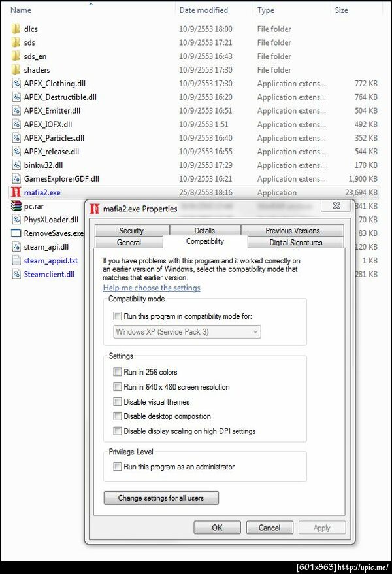The image size is (392, 574).
Task: Switch to the Details tab
Action: (204, 231)
